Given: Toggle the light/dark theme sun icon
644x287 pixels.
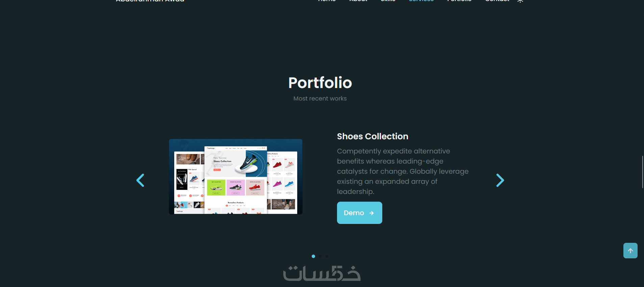Looking at the screenshot, I should [x=520, y=1].
